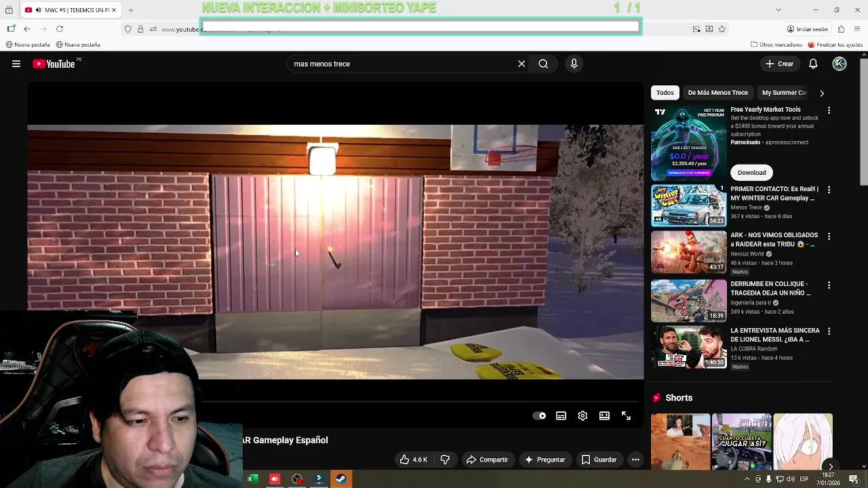Select the Todos filter chip
Viewport: 868px width, 488px height.
coord(665,92)
